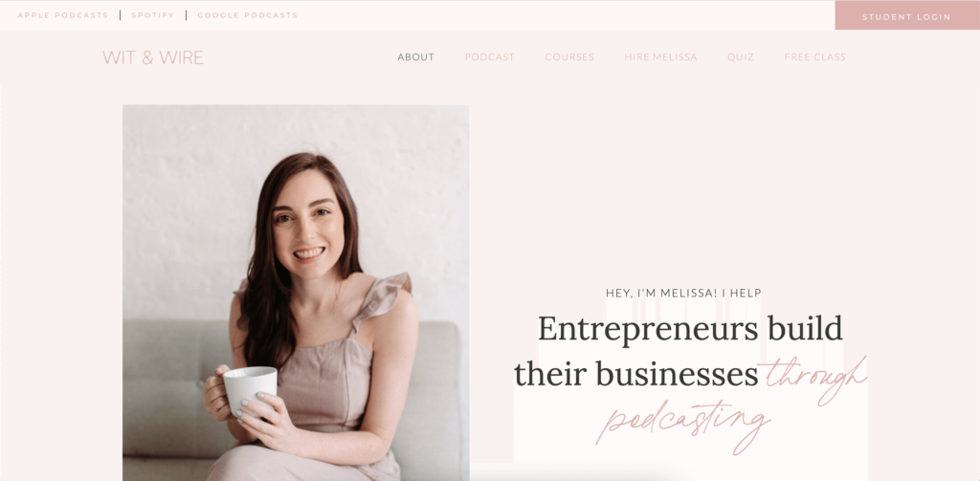Open the Hire Melissa menu item
980x481 pixels.
point(660,56)
